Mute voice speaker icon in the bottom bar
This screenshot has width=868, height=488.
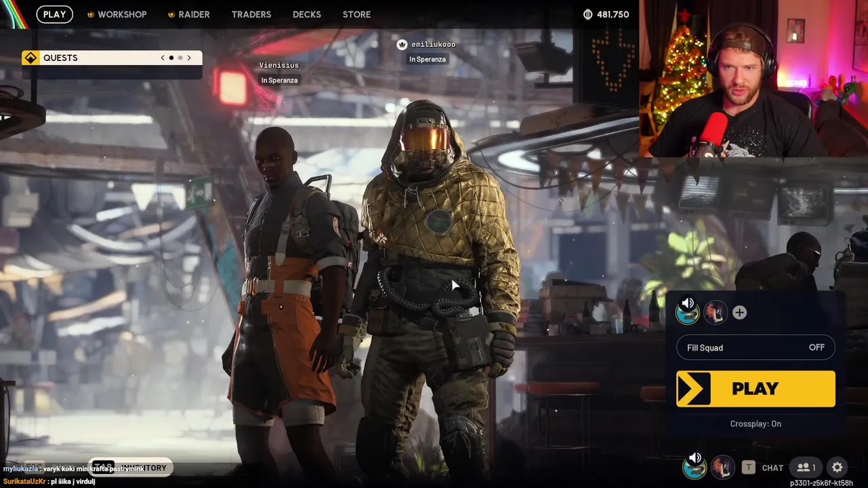694,458
